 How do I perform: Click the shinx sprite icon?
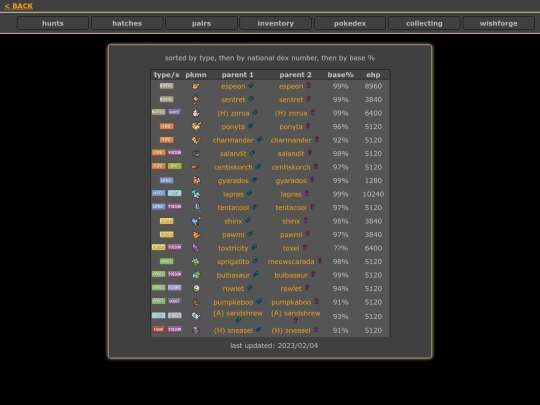tap(196, 221)
